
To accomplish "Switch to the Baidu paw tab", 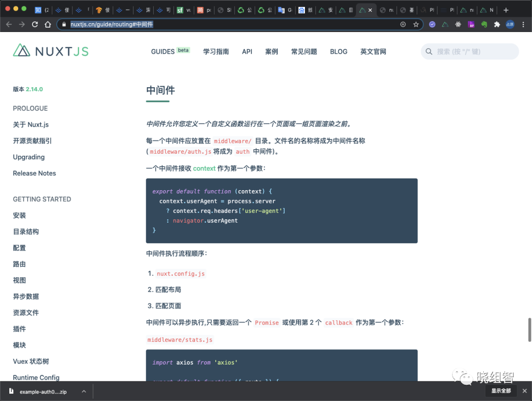I will click(305, 10).
